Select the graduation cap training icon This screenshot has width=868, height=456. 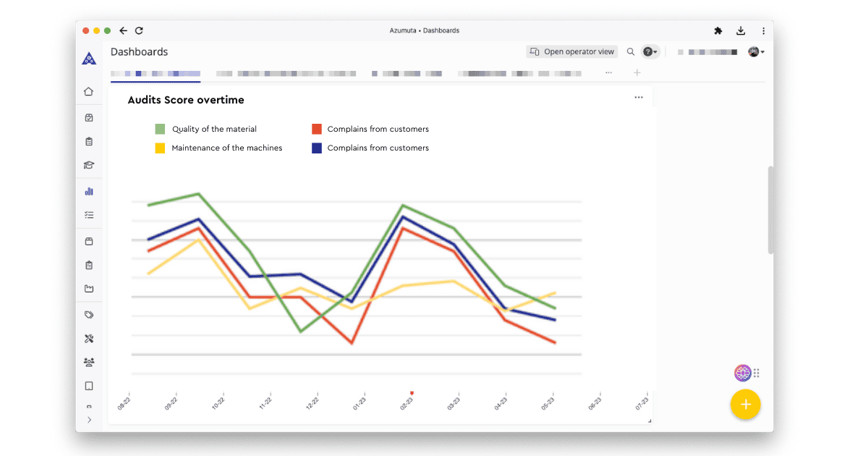pyautogui.click(x=89, y=165)
